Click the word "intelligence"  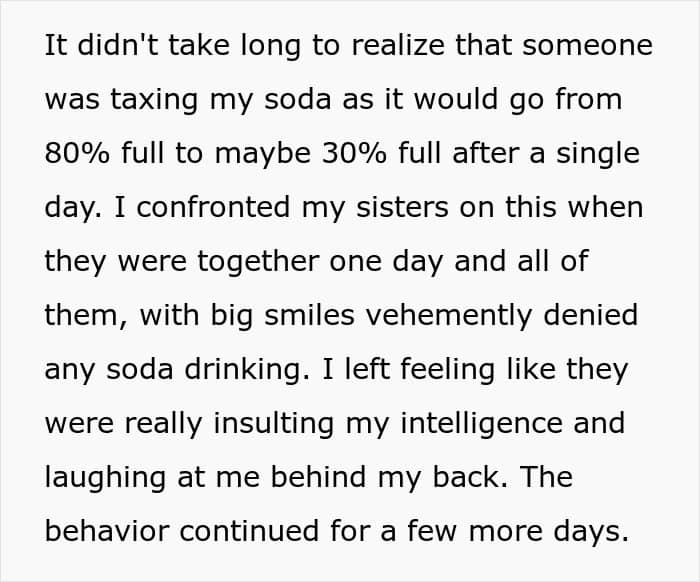tap(481, 425)
